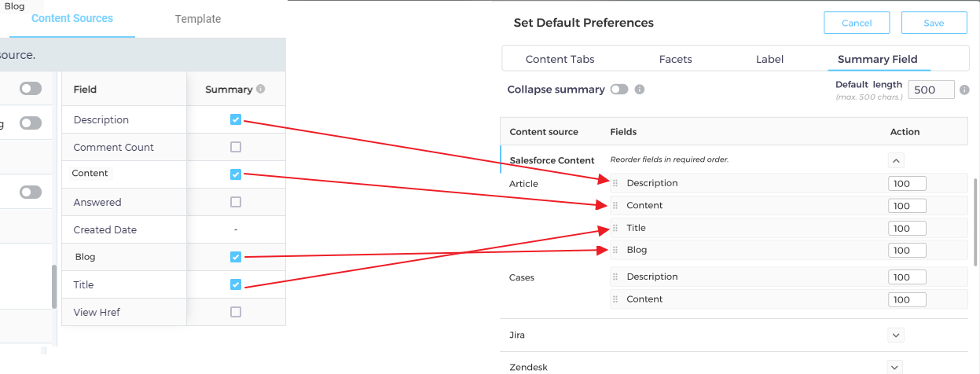980x374 pixels.
Task: Click drag handle icon beside Blog field
Action: coord(615,250)
